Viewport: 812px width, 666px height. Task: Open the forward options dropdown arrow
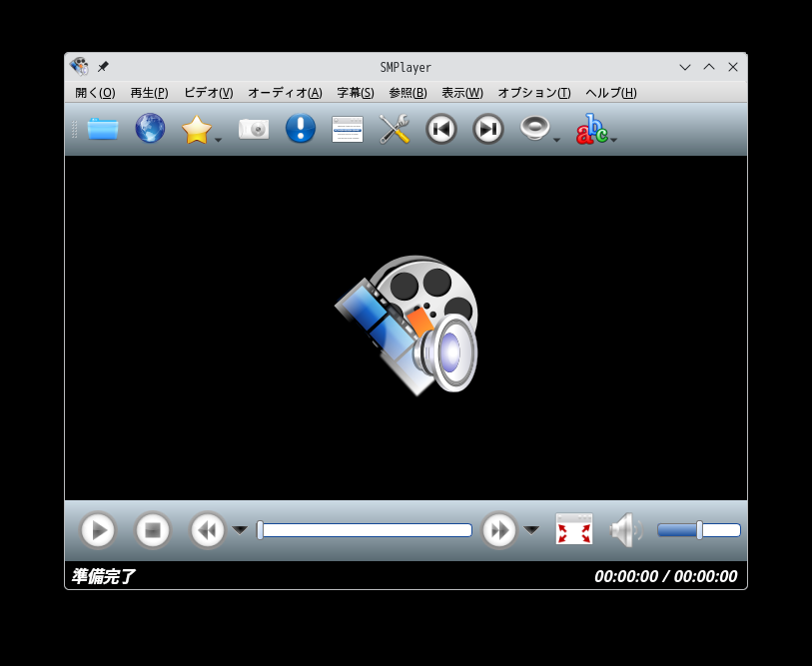(532, 530)
